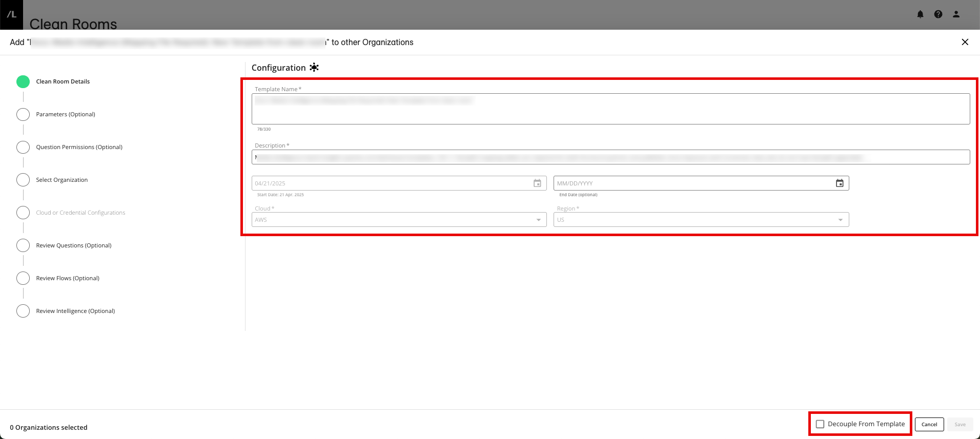Go to the Parameters (Optional) step
Viewport: 980px width, 439px height.
pos(66,114)
